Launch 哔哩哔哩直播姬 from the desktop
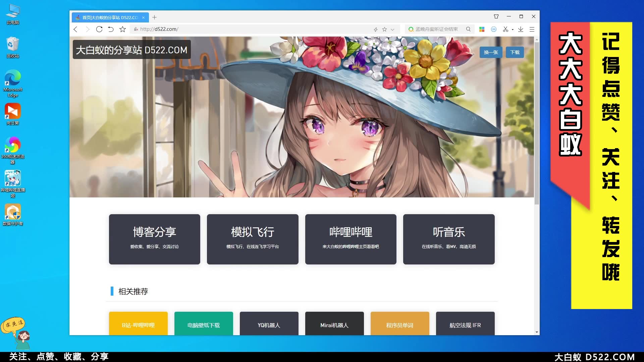The image size is (644, 362). [12, 178]
